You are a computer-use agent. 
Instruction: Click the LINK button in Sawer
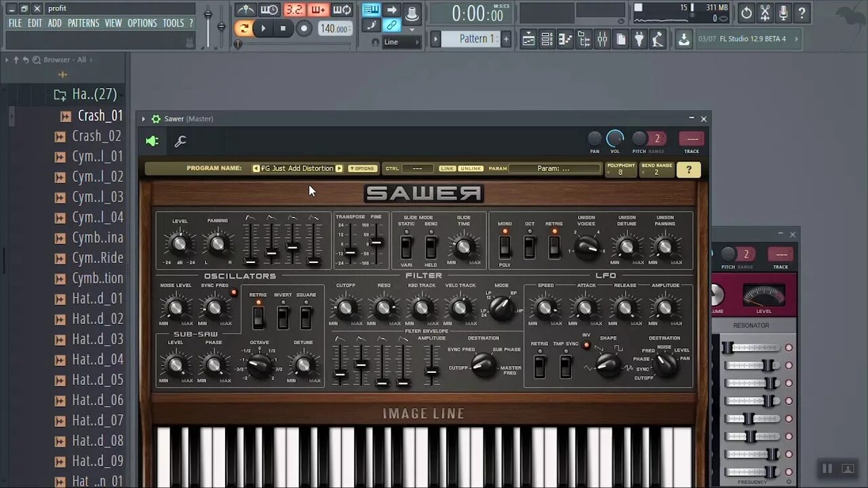(x=447, y=169)
